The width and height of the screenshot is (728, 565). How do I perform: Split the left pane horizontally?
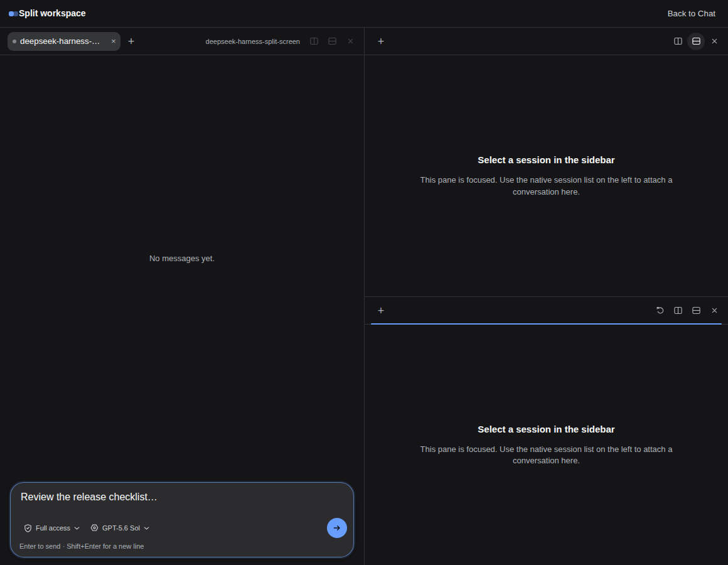click(x=332, y=41)
